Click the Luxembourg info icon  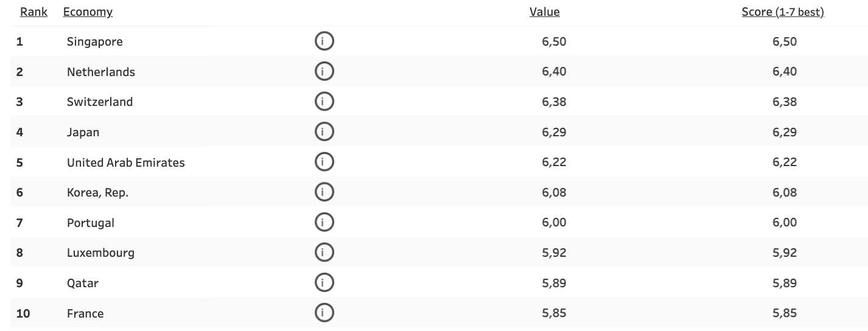coord(324,253)
